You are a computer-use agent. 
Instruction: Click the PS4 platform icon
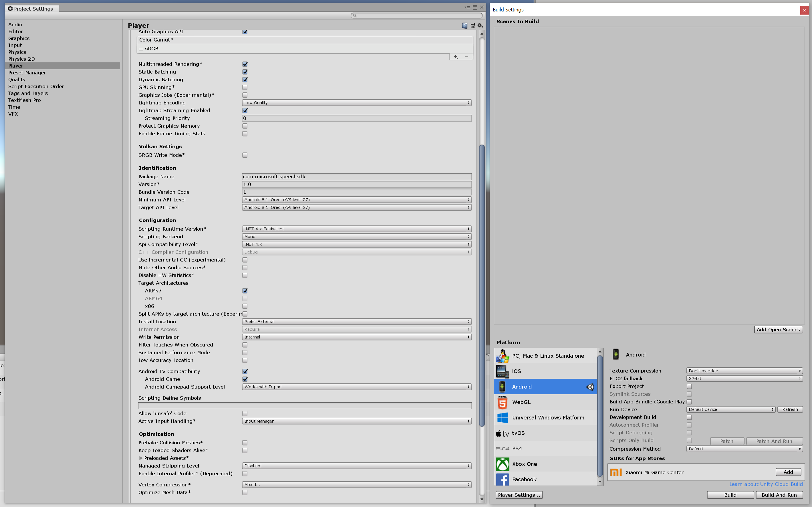click(502, 448)
